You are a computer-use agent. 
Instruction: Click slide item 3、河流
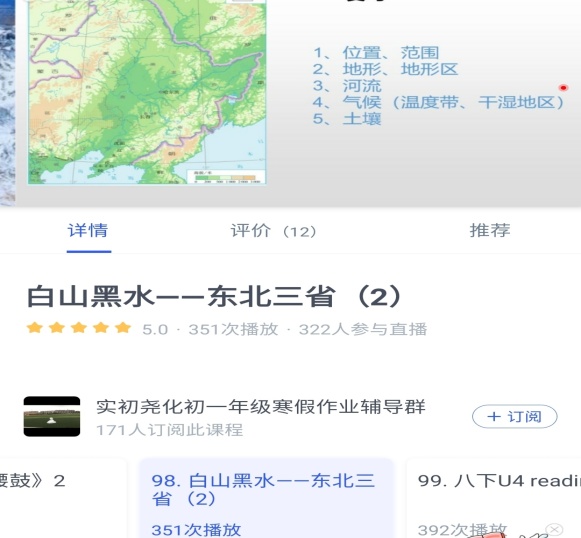pyautogui.click(x=347, y=86)
